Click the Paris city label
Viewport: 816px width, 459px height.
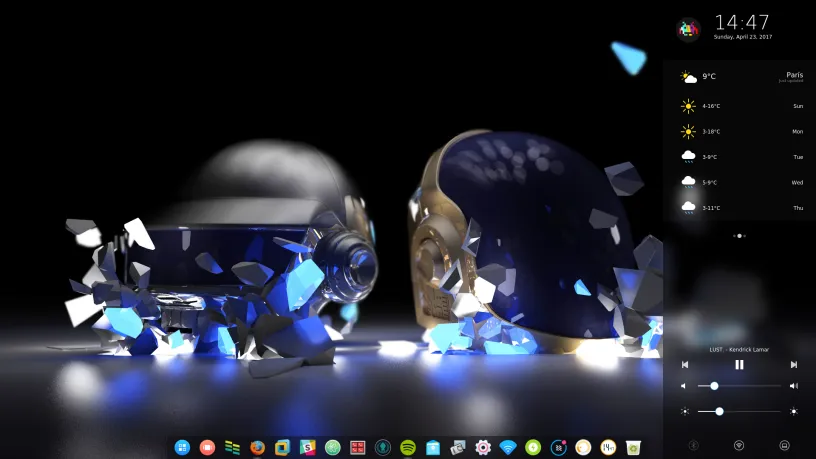click(795, 75)
